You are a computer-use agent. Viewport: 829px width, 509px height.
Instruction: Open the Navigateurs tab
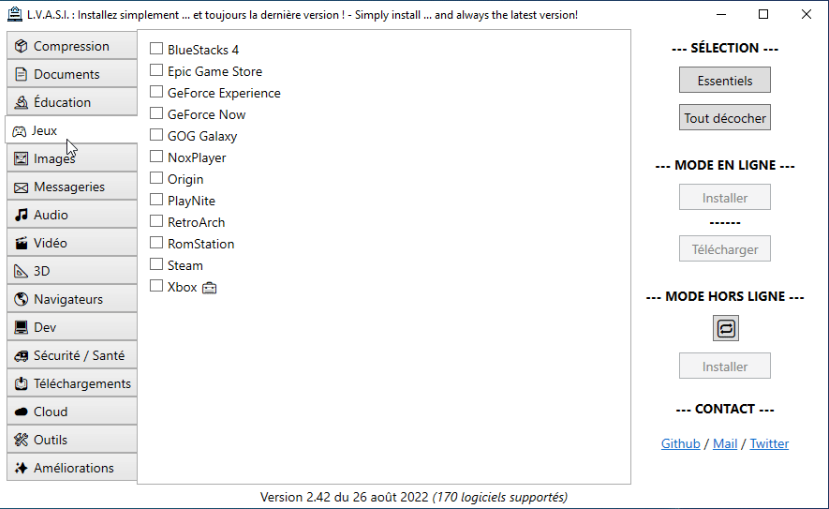pyautogui.click(x=72, y=299)
